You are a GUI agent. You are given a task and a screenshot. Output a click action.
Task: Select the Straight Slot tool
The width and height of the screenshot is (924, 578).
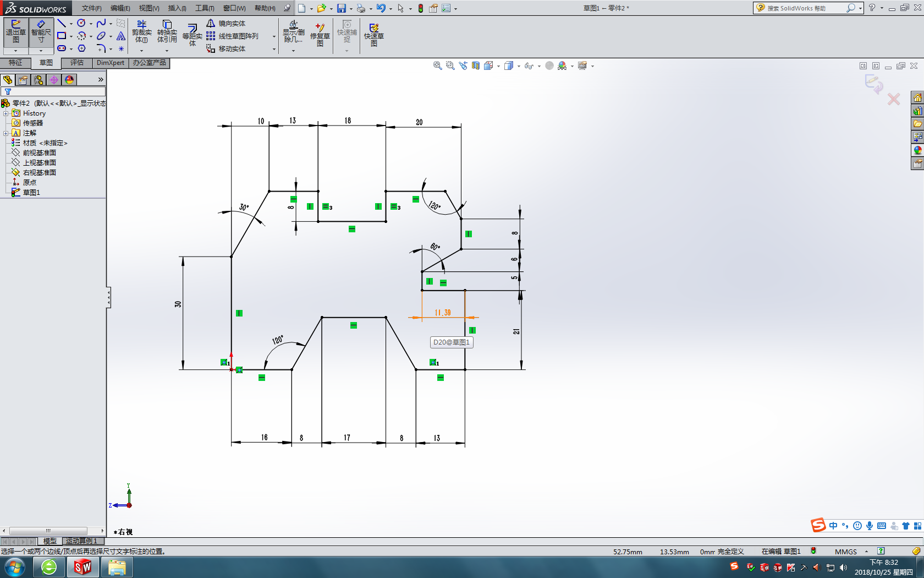tap(62, 48)
